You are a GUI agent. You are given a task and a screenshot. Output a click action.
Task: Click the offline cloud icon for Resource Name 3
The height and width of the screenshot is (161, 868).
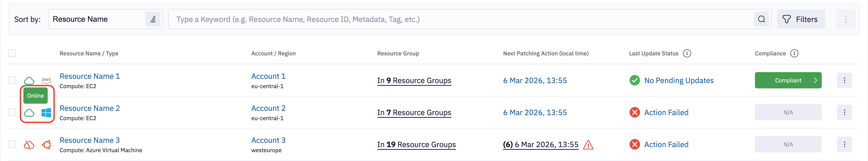click(x=29, y=145)
